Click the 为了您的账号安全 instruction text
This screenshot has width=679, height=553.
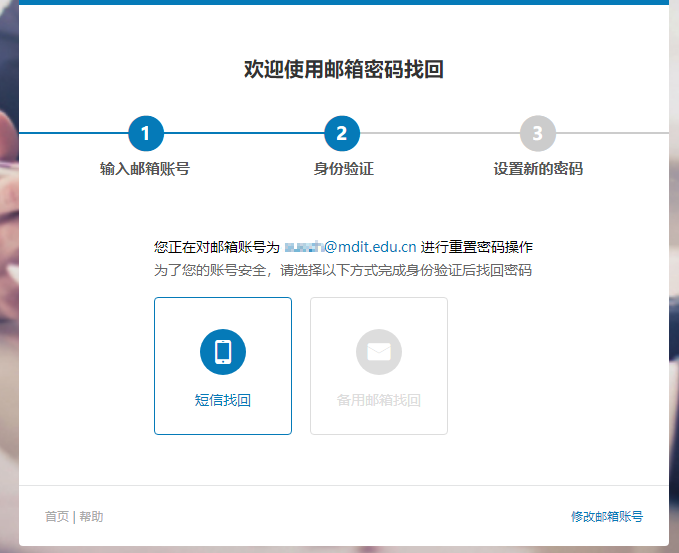coord(343,270)
